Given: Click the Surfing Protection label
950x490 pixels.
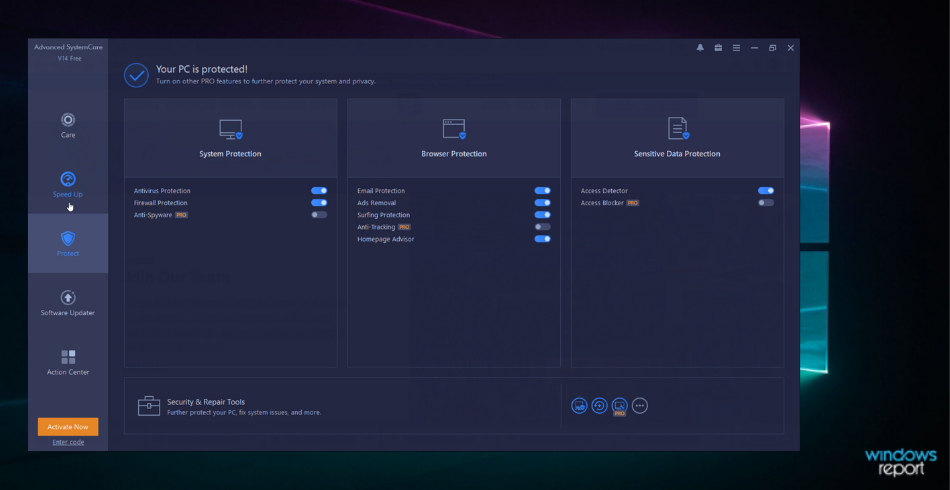Looking at the screenshot, I should pyautogui.click(x=384, y=215).
